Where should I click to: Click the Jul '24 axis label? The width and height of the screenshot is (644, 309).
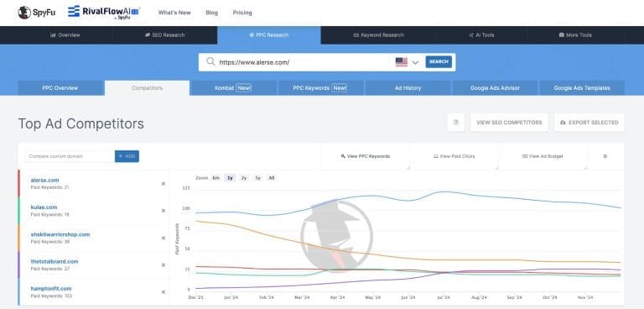(x=443, y=297)
